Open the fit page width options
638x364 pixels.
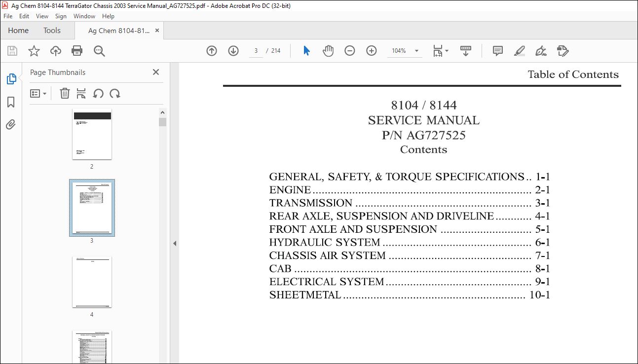[x=440, y=51]
